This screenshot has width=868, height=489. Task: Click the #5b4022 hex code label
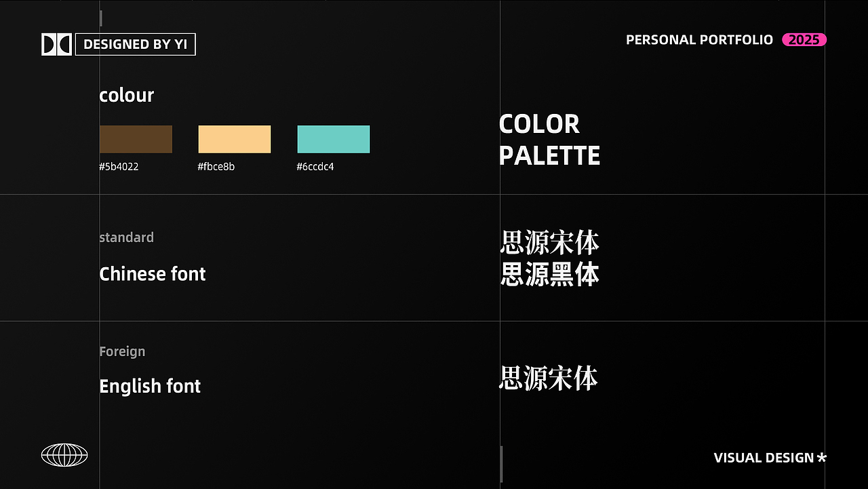coord(119,167)
